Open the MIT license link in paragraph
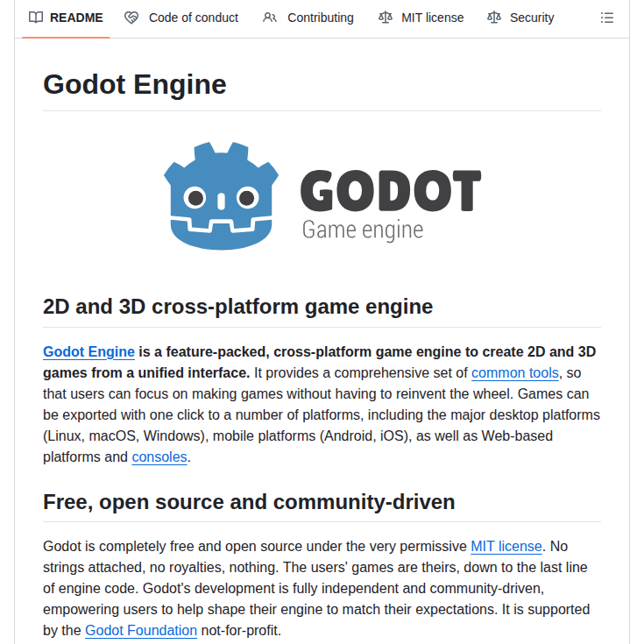 (x=506, y=547)
